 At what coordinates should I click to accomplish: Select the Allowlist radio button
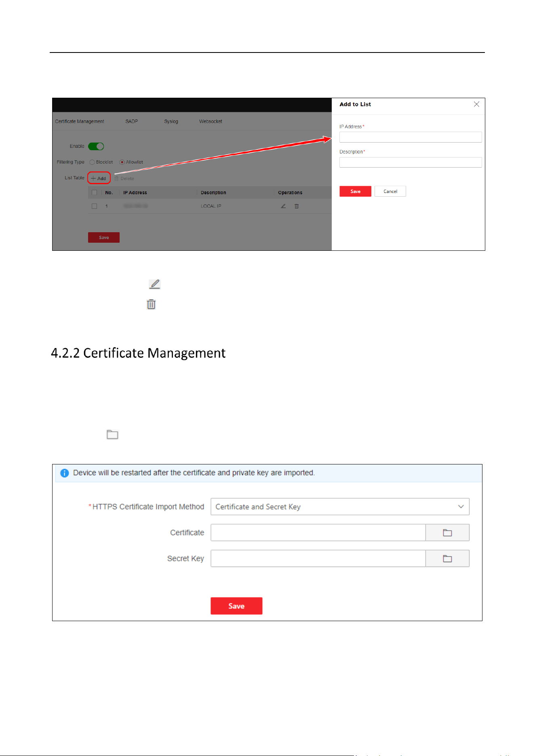coord(122,162)
